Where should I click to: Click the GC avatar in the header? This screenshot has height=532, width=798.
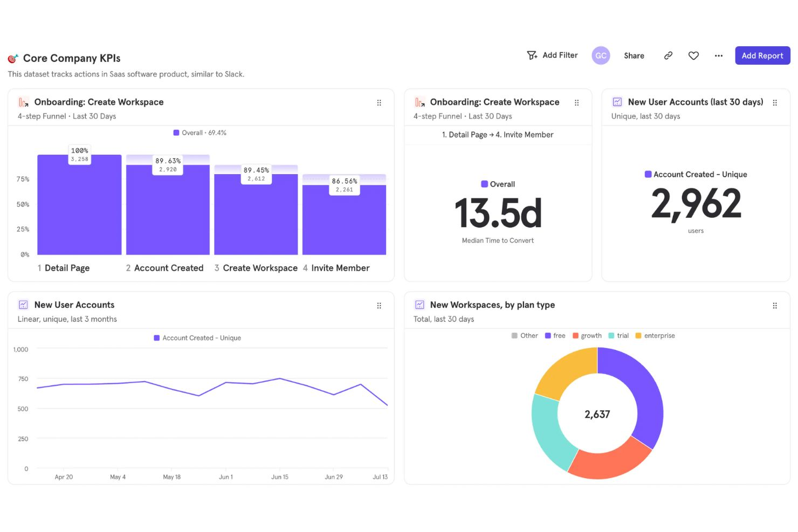click(x=601, y=55)
